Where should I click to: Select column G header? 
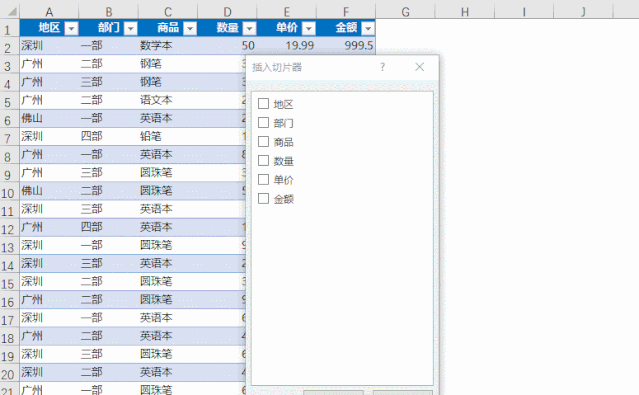pyautogui.click(x=405, y=12)
